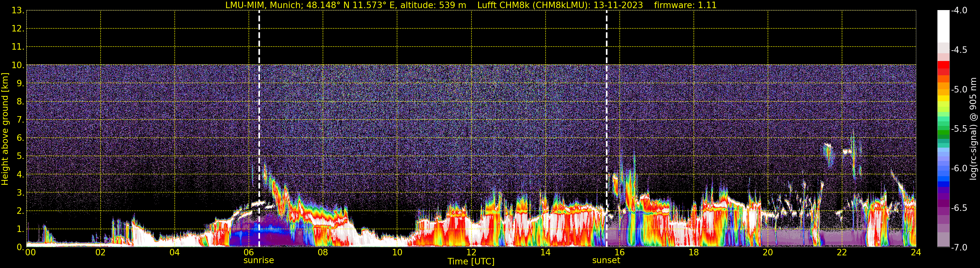980x268 pixels.
Task: Click the '18' time axis tick label
Action: point(694,252)
